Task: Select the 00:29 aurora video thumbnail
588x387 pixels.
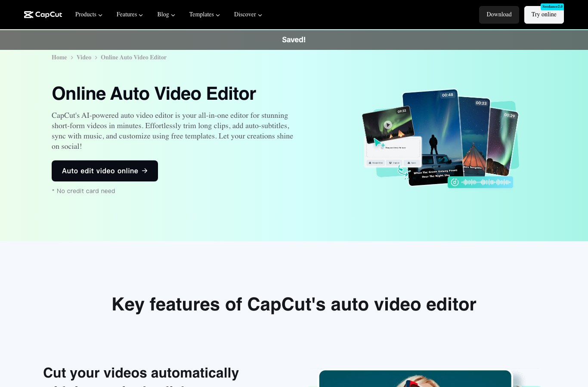Action: click(503, 142)
